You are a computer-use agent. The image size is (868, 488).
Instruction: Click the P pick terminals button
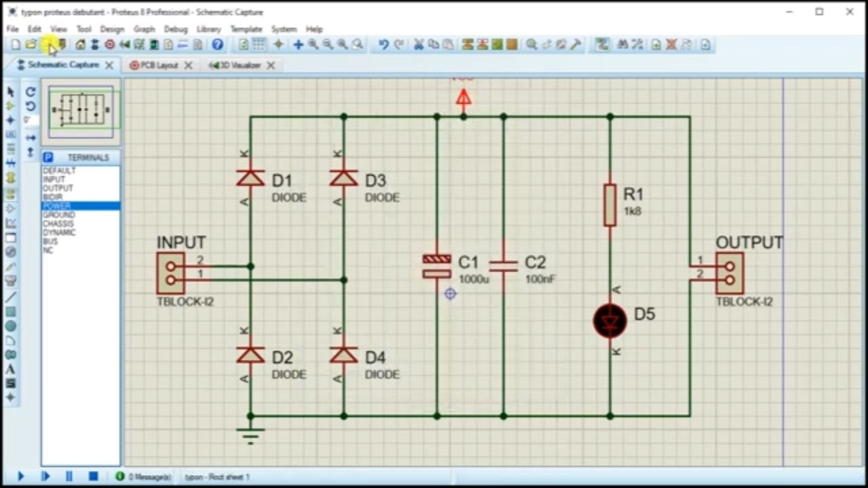(47, 157)
